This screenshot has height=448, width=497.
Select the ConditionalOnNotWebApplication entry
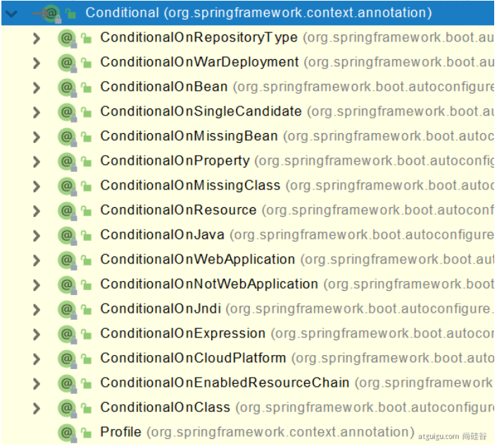[209, 285]
